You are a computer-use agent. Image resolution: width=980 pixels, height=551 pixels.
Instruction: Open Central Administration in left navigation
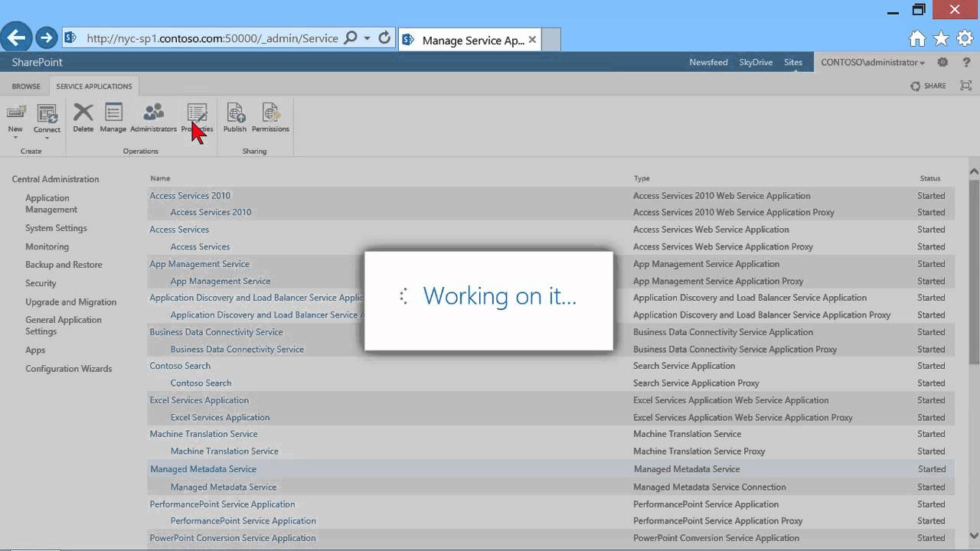[x=55, y=179]
